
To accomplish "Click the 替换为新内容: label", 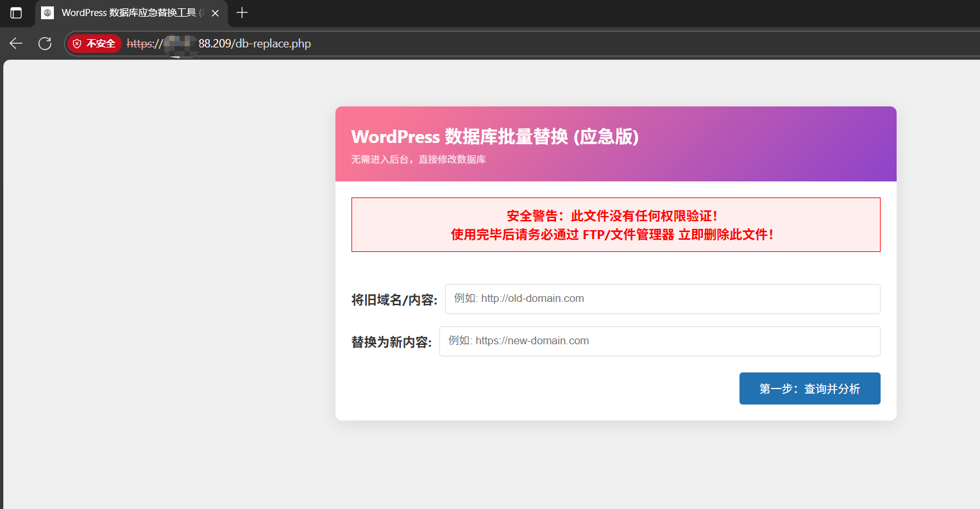I will tap(392, 342).
